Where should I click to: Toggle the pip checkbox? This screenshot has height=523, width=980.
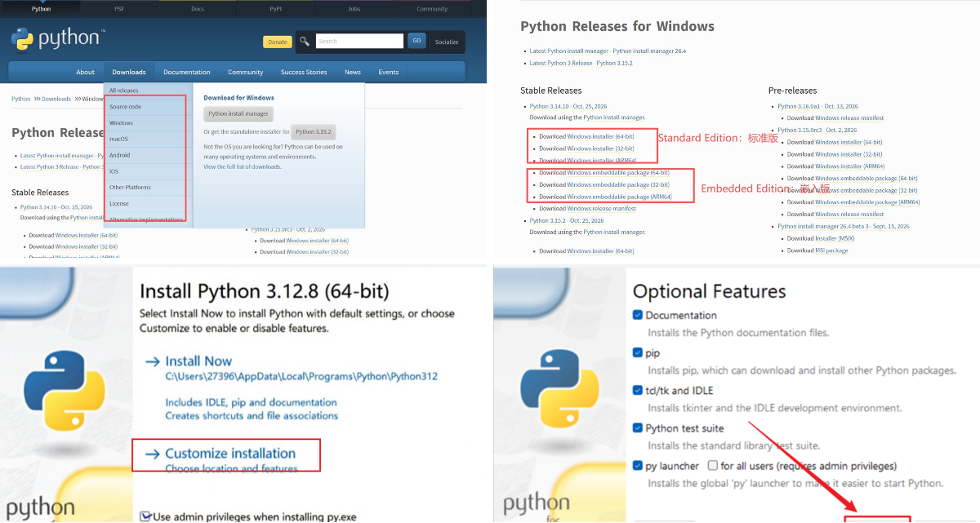coord(638,352)
